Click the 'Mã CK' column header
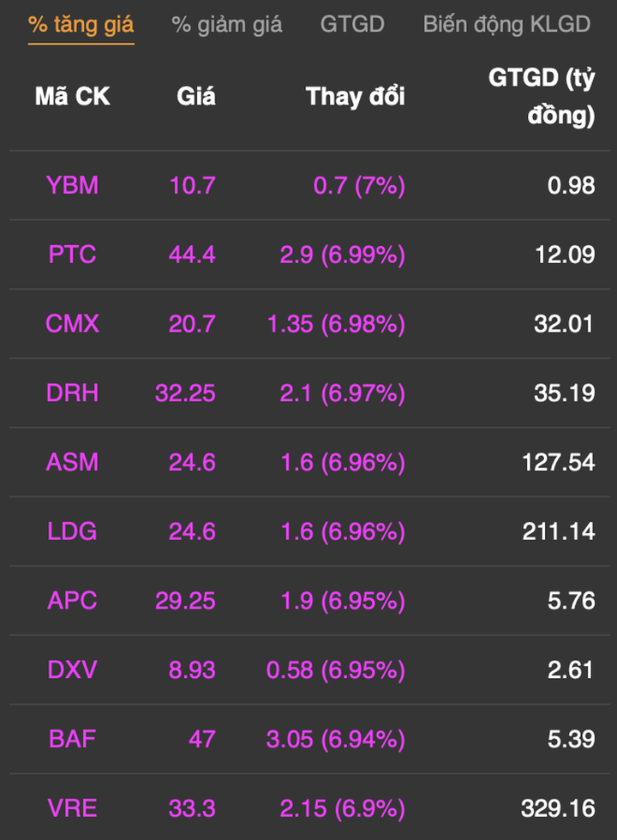Screen dimensions: 617x840 [x=72, y=97]
